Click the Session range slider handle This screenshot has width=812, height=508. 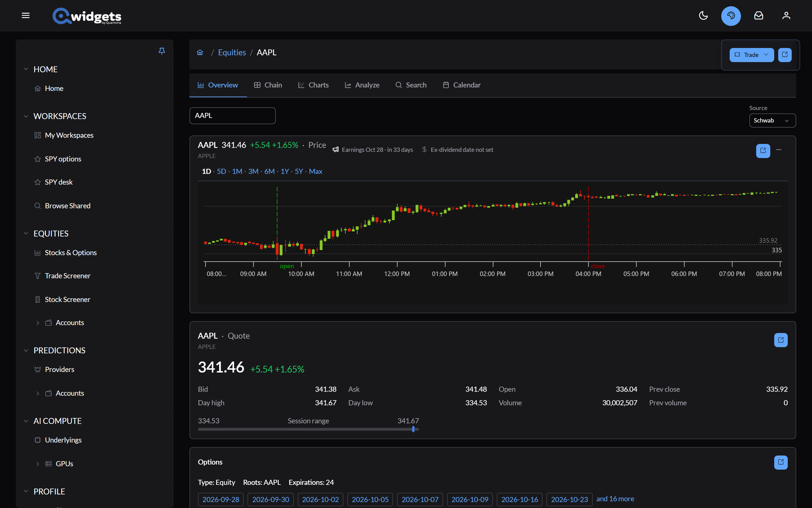[x=413, y=429]
